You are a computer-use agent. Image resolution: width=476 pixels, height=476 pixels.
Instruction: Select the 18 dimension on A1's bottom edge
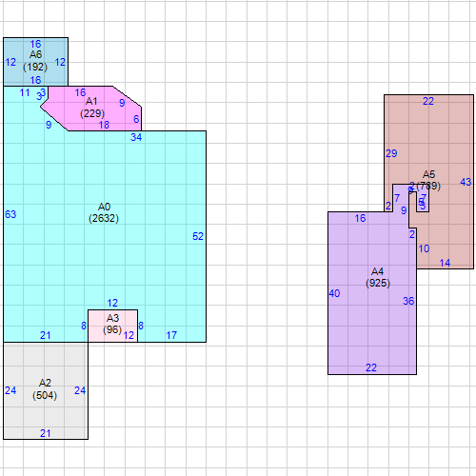click(x=104, y=125)
